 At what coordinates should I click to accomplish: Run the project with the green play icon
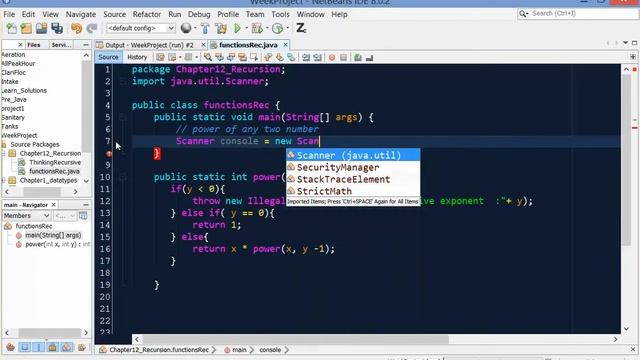coord(237,28)
